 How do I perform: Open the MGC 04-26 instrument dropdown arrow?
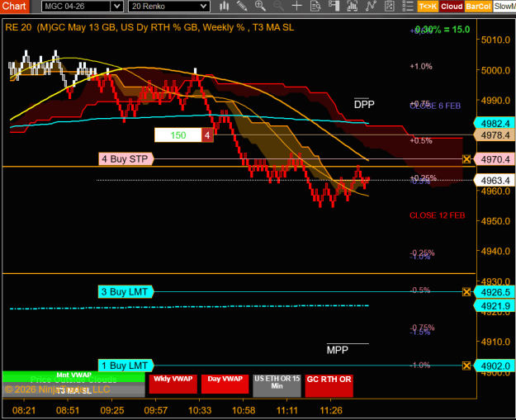coord(117,7)
